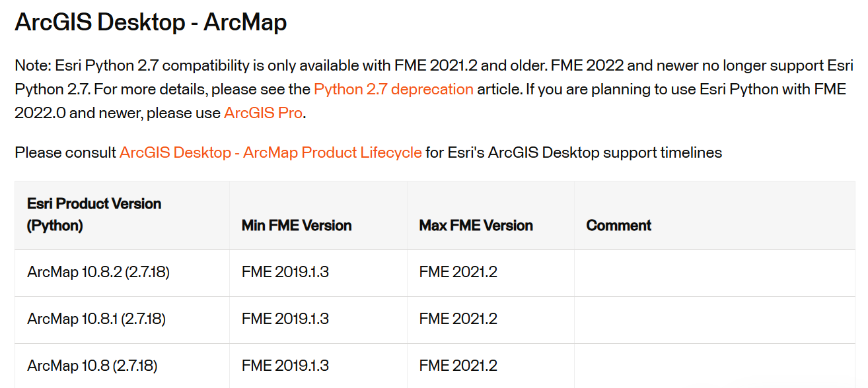Click Max FME 2021.2 in the ArcMap 10.8.2 row
This screenshot has height=388, width=868.
point(458,272)
